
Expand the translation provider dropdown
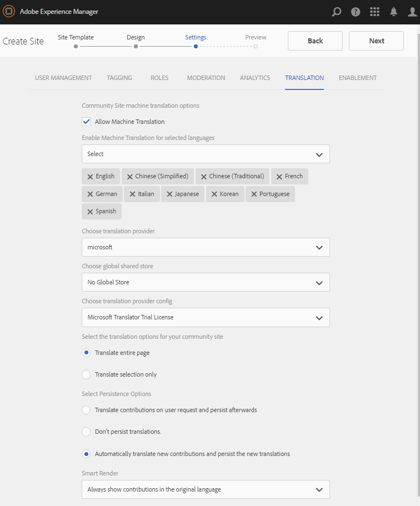pyautogui.click(x=206, y=247)
